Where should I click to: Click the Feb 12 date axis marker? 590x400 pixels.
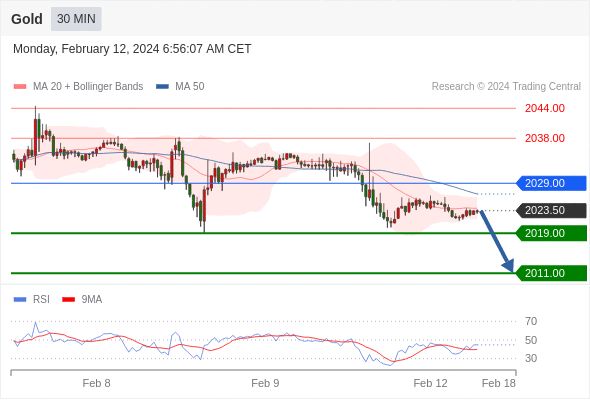pos(430,383)
